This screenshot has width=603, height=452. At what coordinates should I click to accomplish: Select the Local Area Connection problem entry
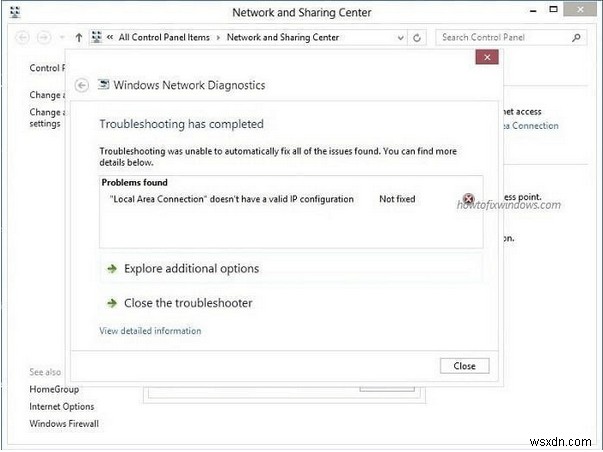[231, 199]
